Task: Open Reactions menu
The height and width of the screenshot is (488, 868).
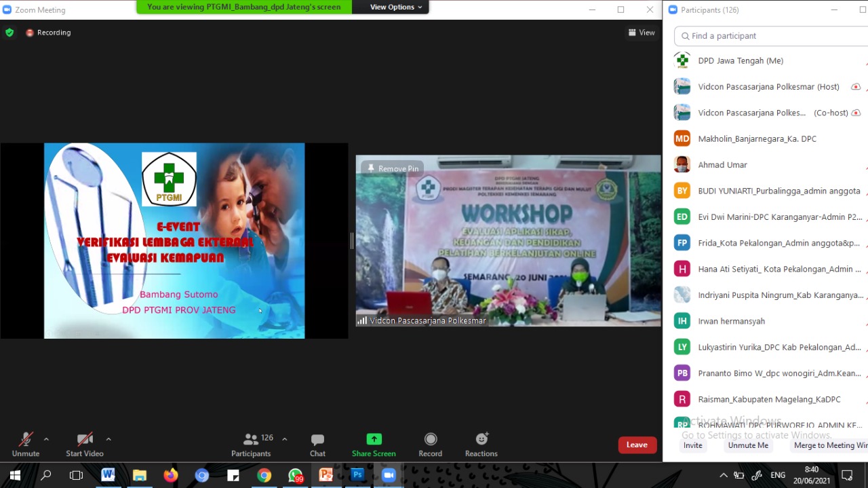Action: pyautogui.click(x=481, y=445)
